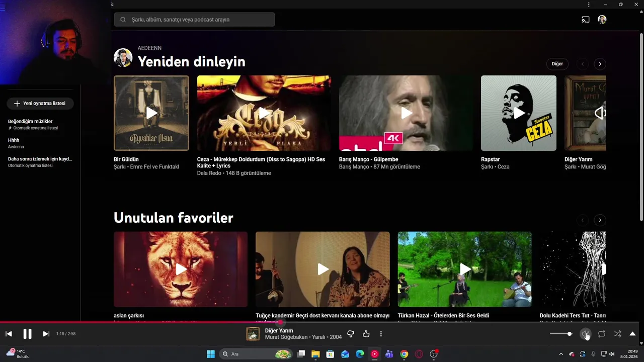Show hidden system tray icons
The height and width of the screenshot is (362, 644).
click(561, 354)
